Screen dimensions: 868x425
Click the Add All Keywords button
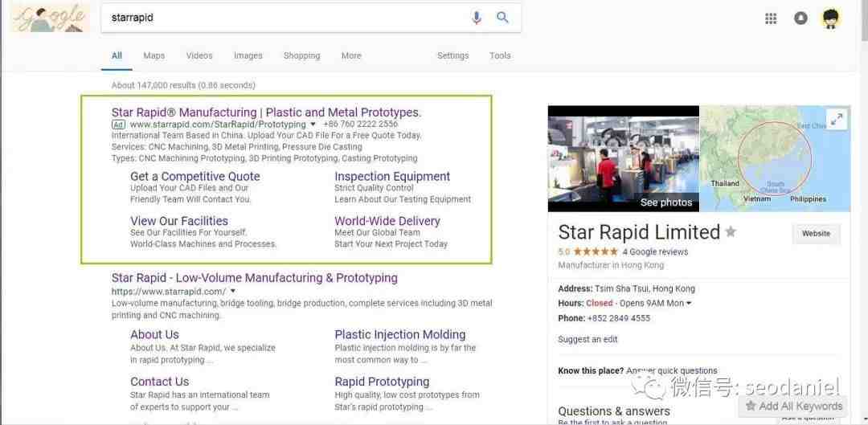point(794,407)
